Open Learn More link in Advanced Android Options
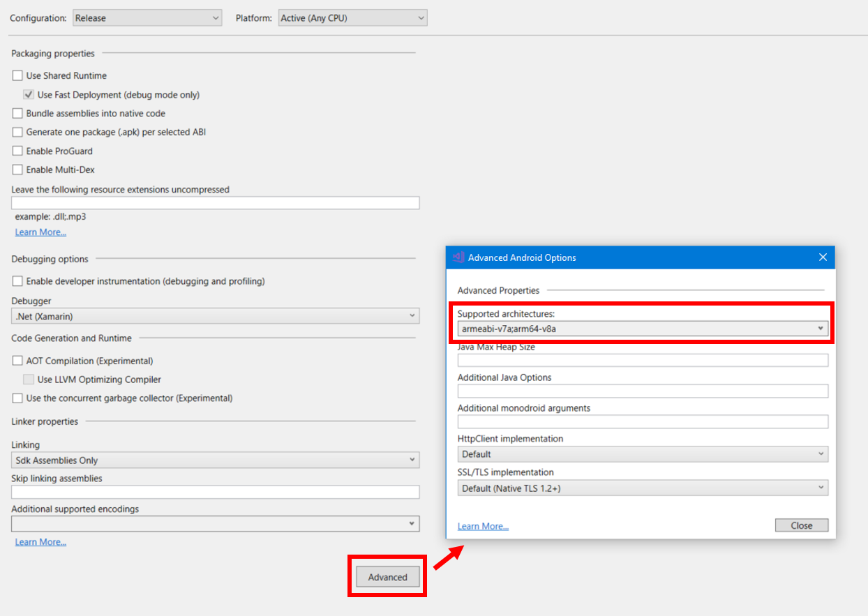The height and width of the screenshot is (616, 868). click(483, 526)
